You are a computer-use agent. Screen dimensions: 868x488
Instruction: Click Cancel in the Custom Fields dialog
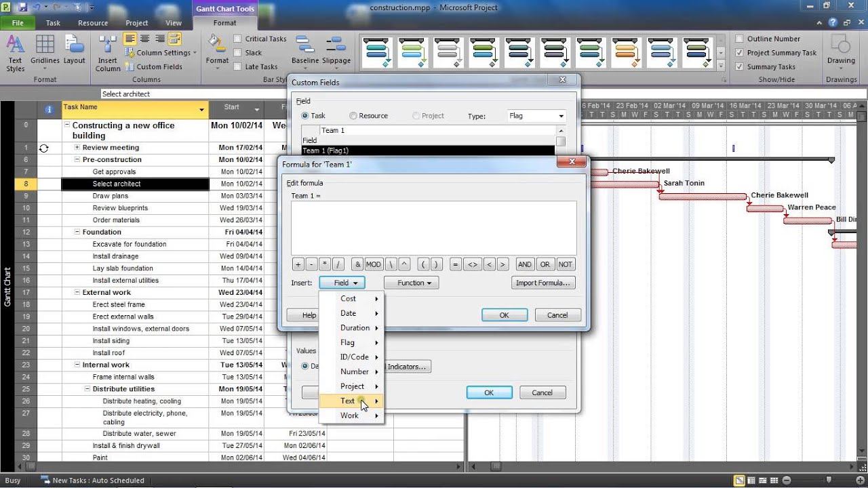(542, 392)
